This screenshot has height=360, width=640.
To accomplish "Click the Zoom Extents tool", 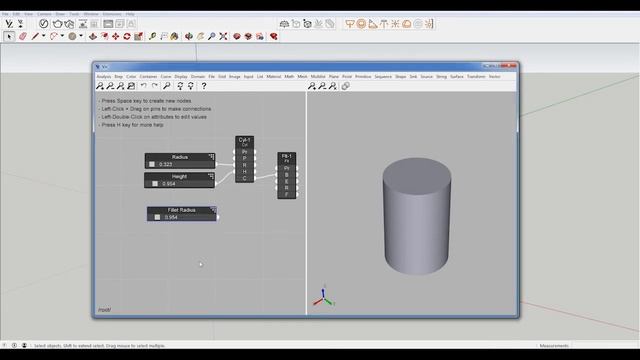I will tap(223, 37).
